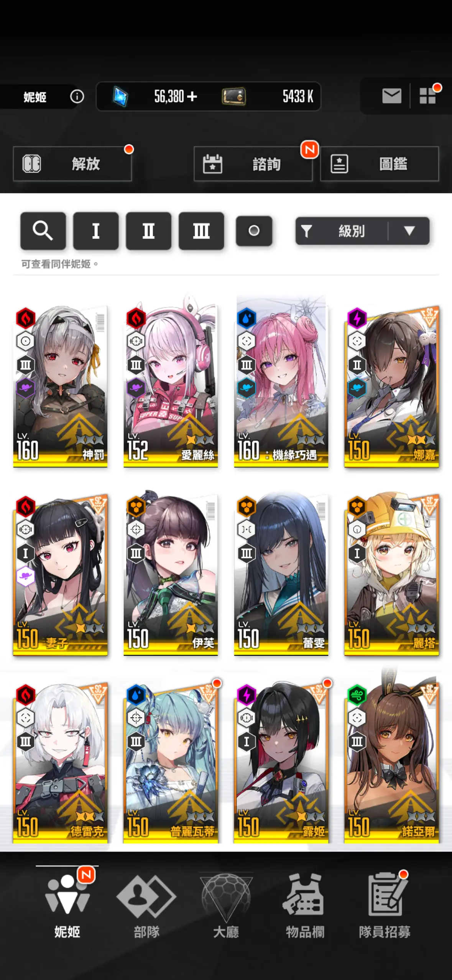452x980 pixels.
Task: Toggle burst II filter
Action: [148, 231]
